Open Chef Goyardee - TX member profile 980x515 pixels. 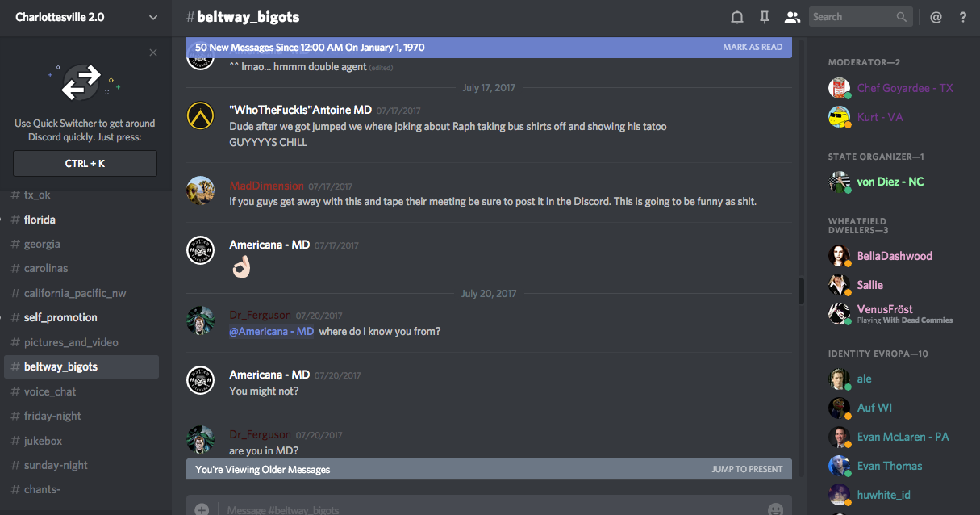click(904, 88)
